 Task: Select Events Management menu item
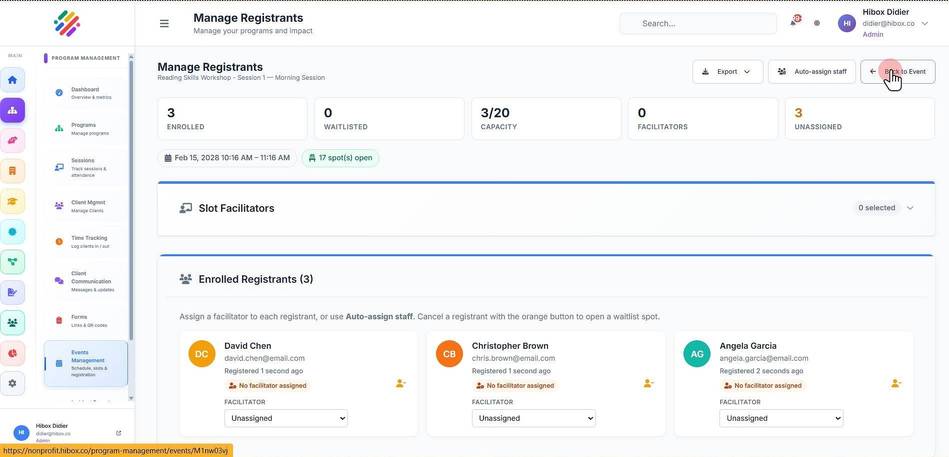(x=86, y=364)
